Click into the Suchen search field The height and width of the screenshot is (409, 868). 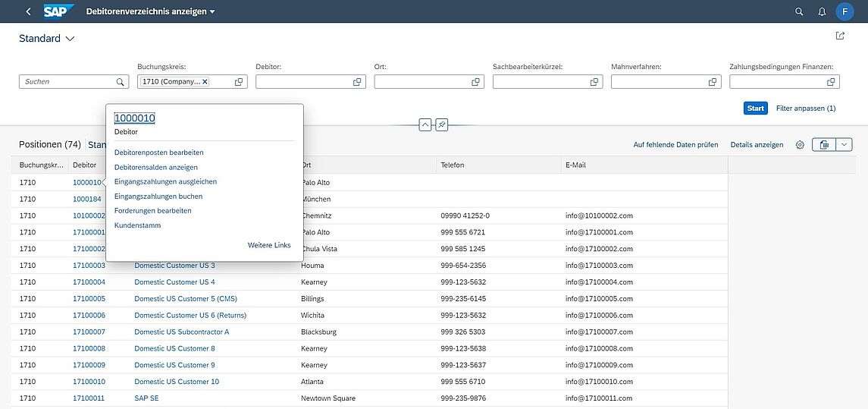tap(68, 82)
